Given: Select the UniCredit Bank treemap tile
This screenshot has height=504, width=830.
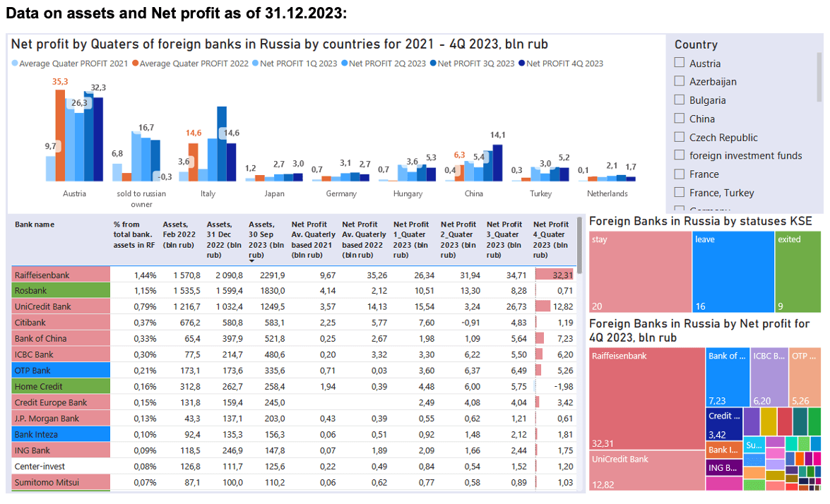Looking at the screenshot, I should click(647, 471).
